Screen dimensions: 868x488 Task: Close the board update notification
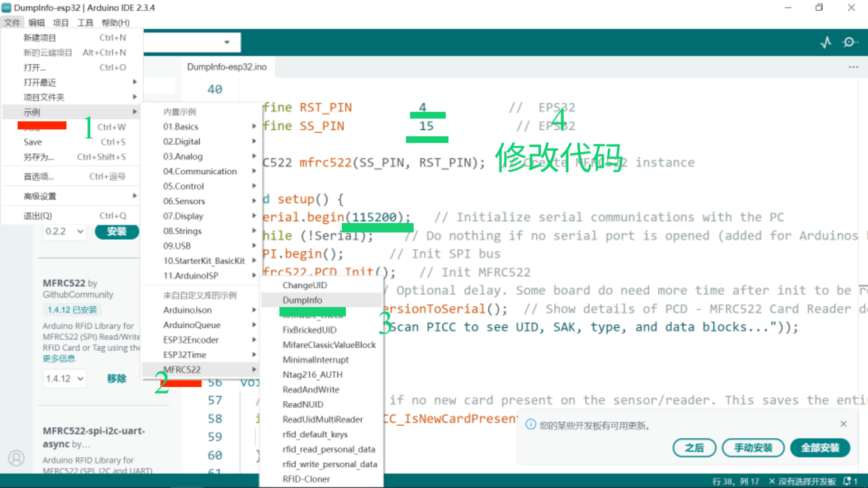(x=843, y=424)
